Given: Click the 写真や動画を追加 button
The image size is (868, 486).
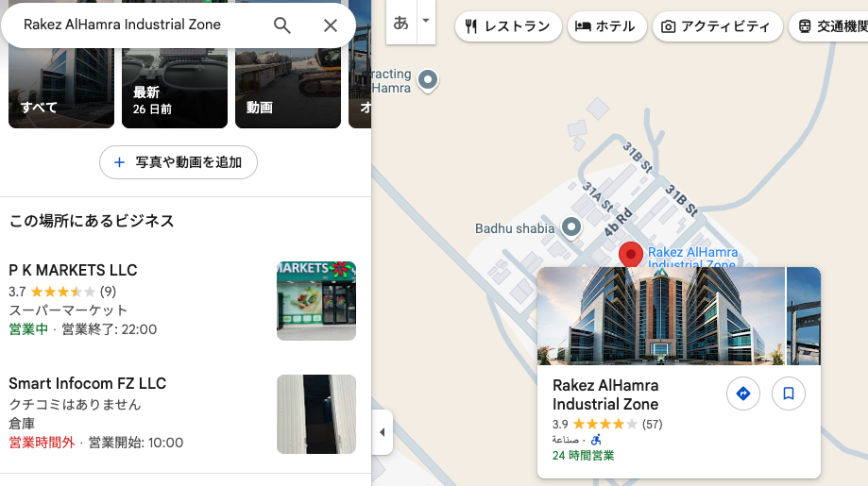Looking at the screenshot, I should tap(179, 162).
